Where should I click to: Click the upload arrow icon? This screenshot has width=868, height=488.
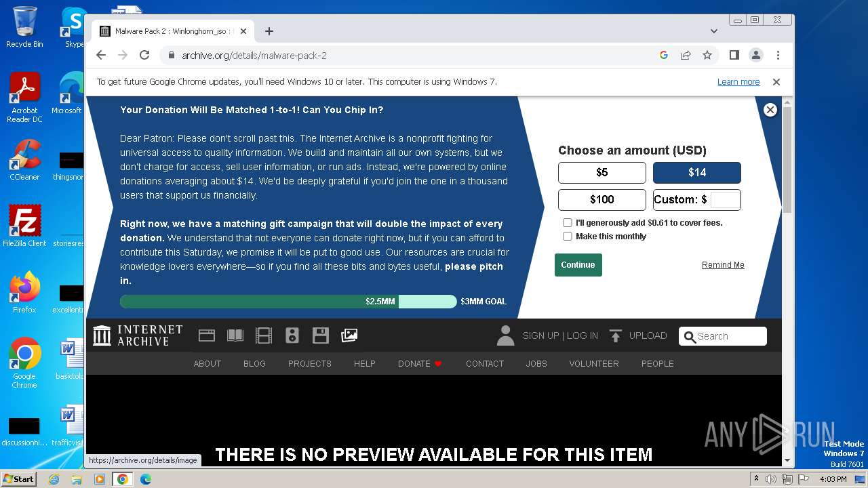click(615, 335)
